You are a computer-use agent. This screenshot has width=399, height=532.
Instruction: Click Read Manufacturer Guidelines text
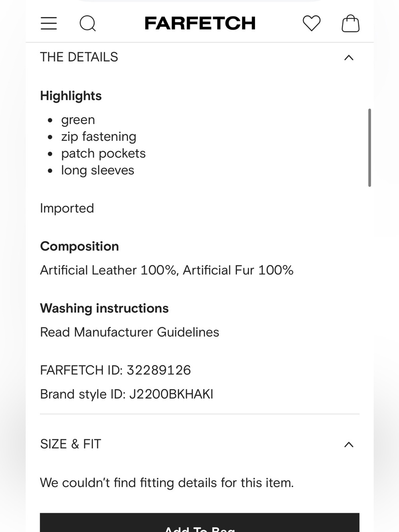(x=130, y=332)
